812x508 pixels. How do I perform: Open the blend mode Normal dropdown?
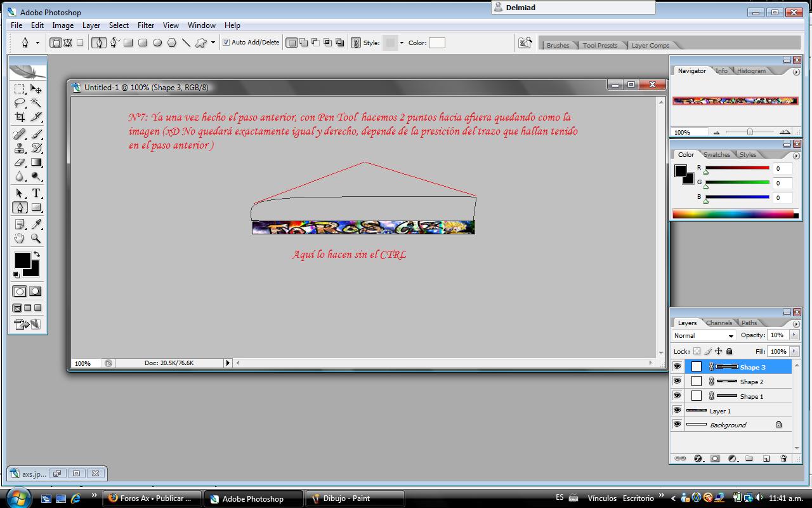704,335
